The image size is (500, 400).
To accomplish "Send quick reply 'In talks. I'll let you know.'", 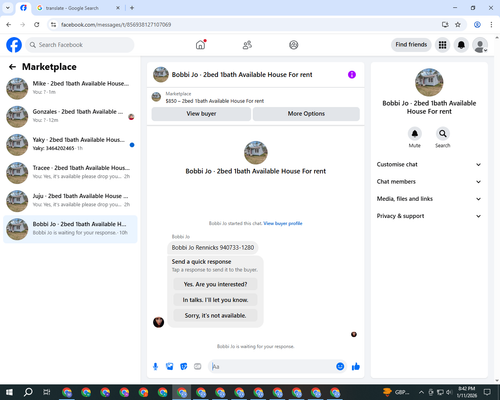I will tap(215, 300).
